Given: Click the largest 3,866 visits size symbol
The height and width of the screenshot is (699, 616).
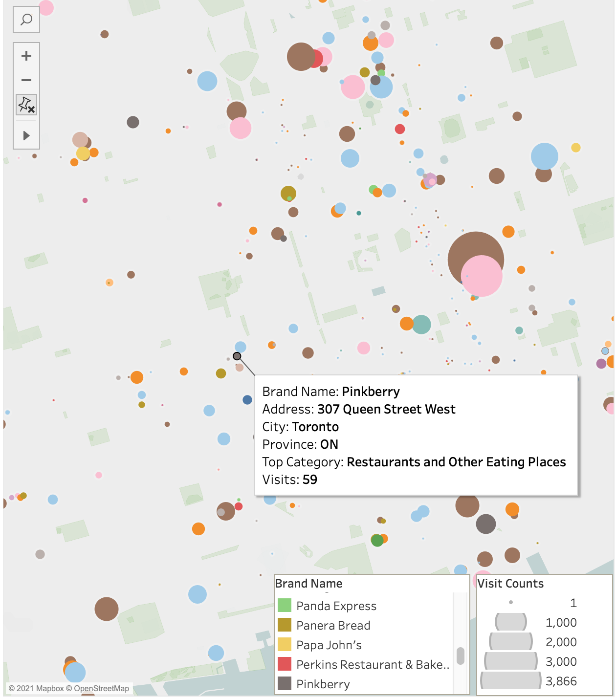Looking at the screenshot, I should click(x=511, y=681).
